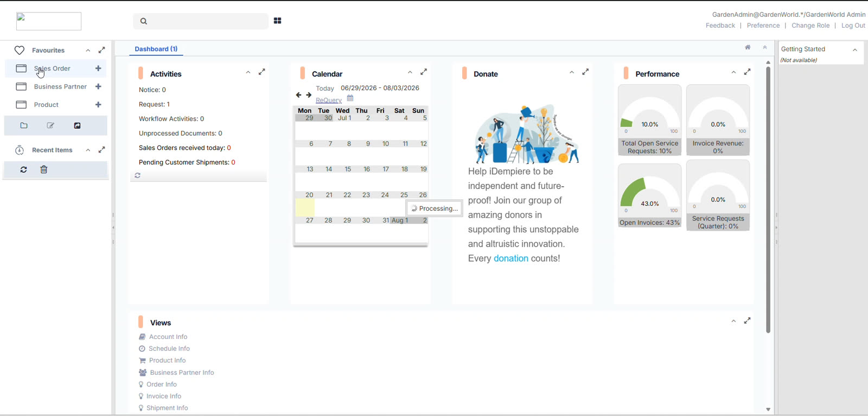
Task: Click the pencil edit icon under Favourites
Action: [x=50, y=125]
